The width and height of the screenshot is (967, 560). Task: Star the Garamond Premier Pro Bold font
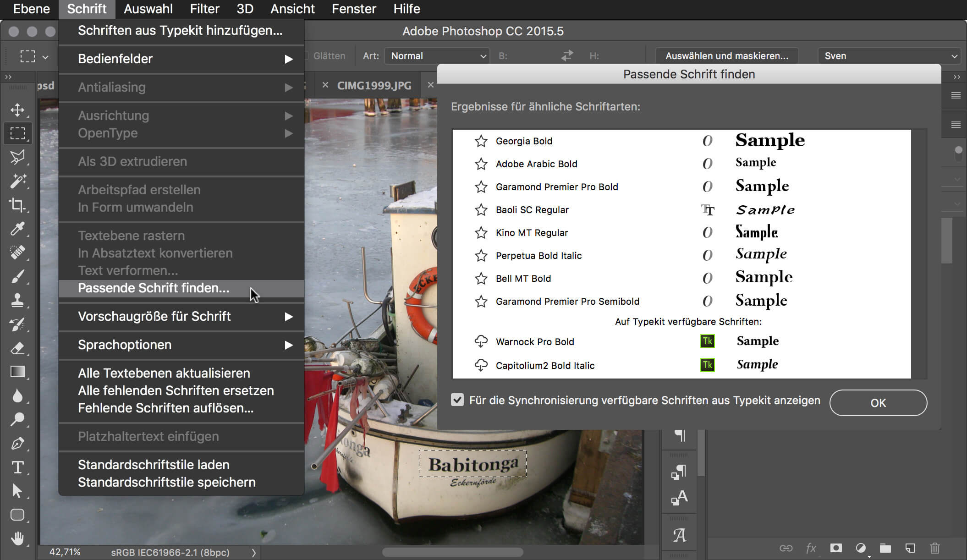tap(481, 187)
